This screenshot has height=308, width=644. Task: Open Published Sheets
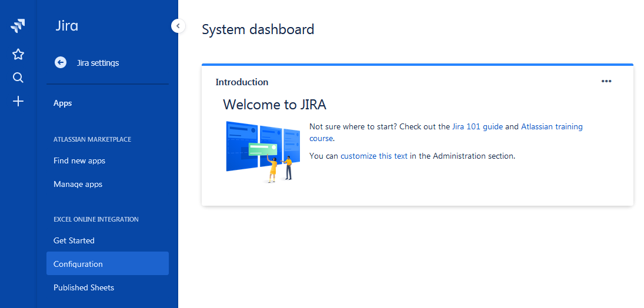pyautogui.click(x=84, y=287)
